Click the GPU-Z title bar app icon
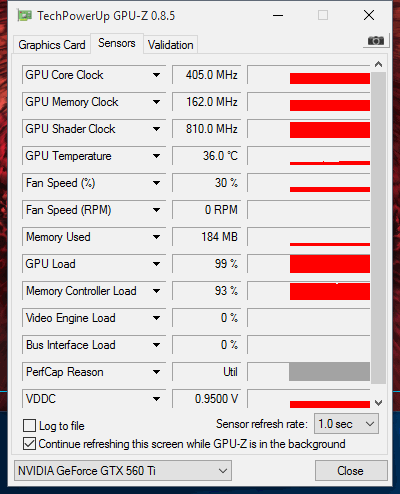This screenshot has width=400, height=494. click(x=25, y=16)
